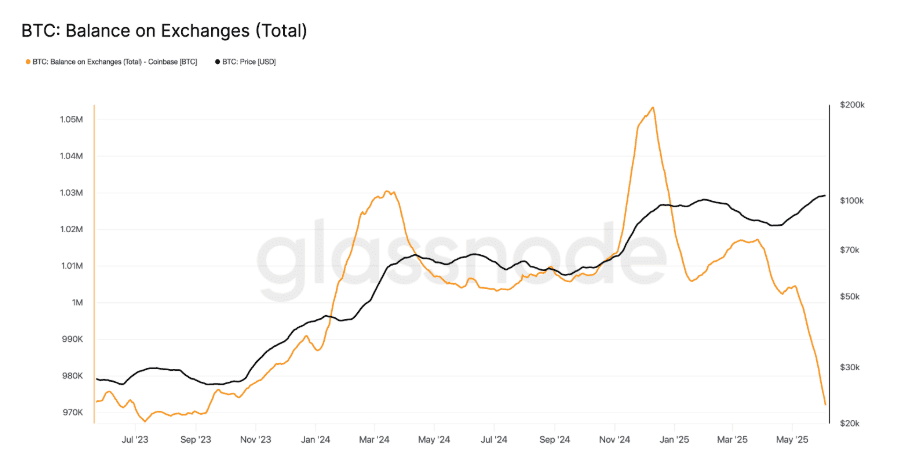The height and width of the screenshot is (460, 898).
Task: Click the '$20k' right axis label
Action: tap(850, 424)
